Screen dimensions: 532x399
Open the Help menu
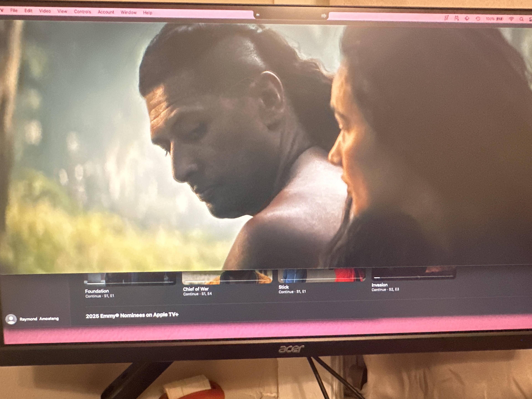(x=147, y=12)
